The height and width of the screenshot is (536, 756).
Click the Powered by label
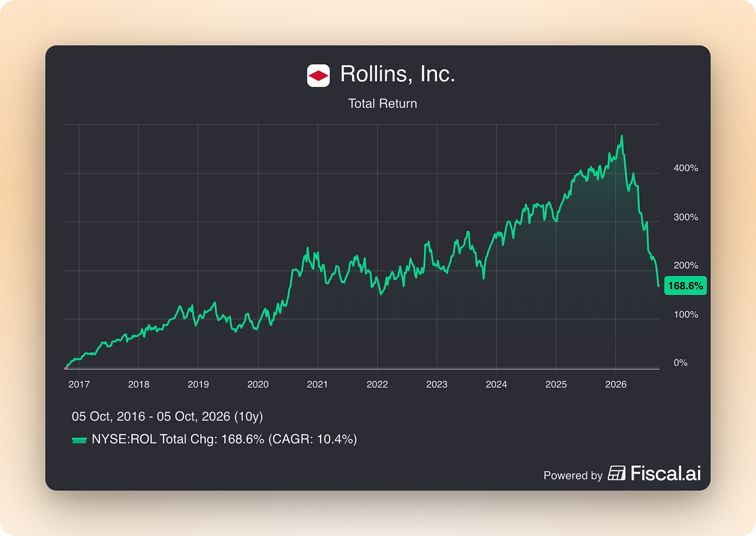(x=573, y=475)
